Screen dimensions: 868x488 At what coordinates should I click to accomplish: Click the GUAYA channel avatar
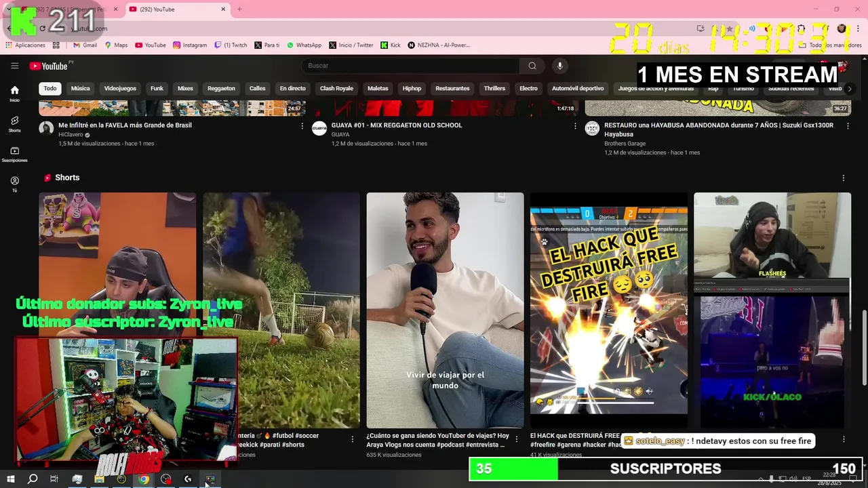click(x=319, y=128)
